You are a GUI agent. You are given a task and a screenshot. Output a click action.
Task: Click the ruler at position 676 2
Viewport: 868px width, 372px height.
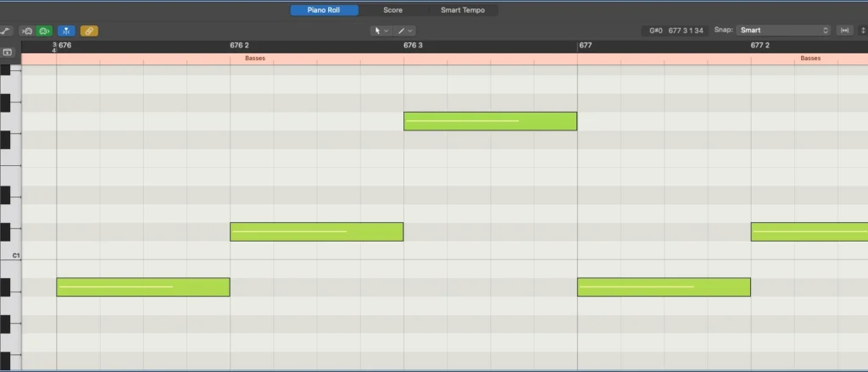coord(239,46)
